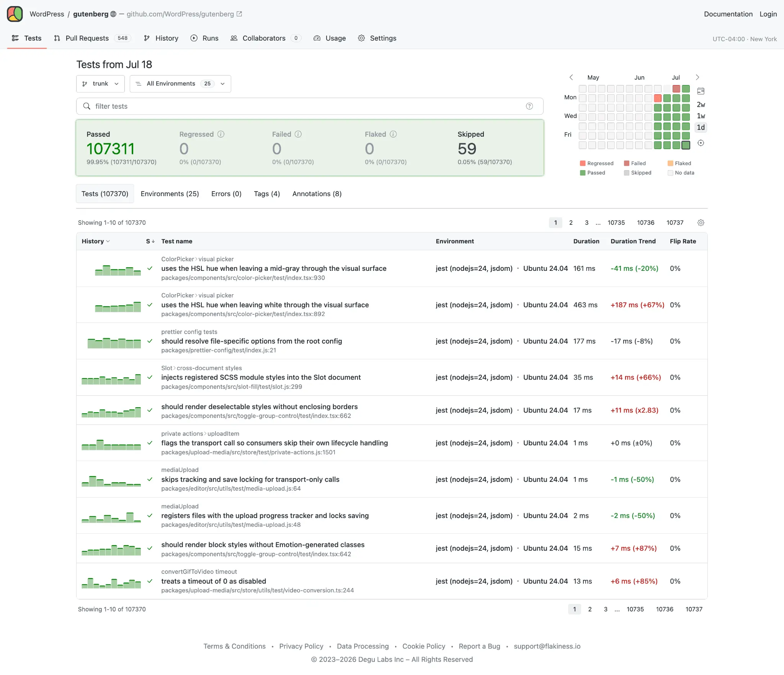Jump to page 10737 in the lower pagination
This screenshot has width=784, height=675.
click(694, 609)
